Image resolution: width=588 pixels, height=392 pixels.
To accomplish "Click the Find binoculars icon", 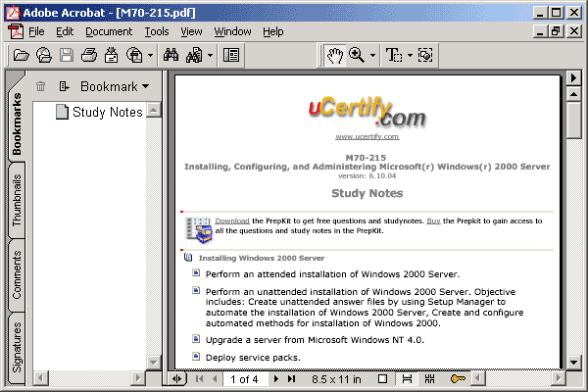I will pyautogui.click(x=171, y=56).
